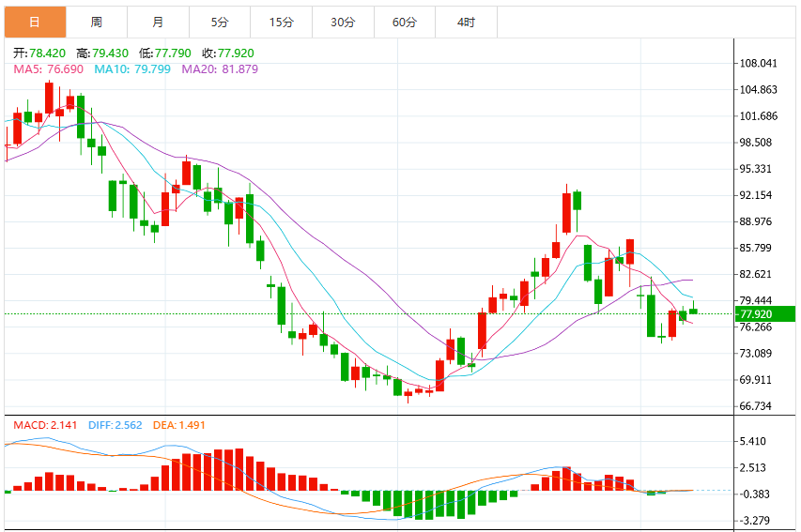Click the 66.734 price axis label

coord(756,406)
